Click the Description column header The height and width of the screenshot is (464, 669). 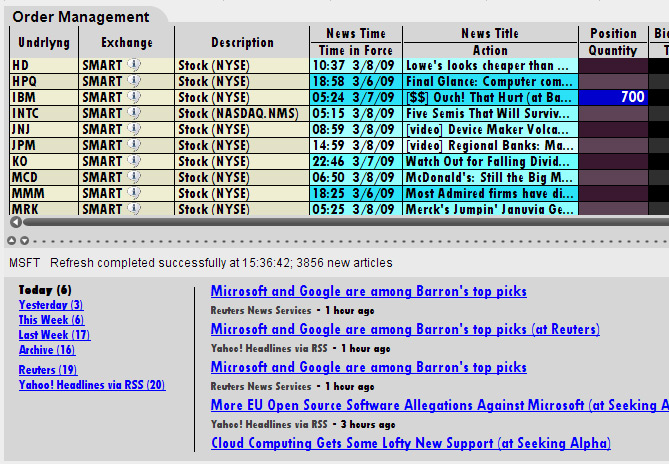[x=242, y=42]
